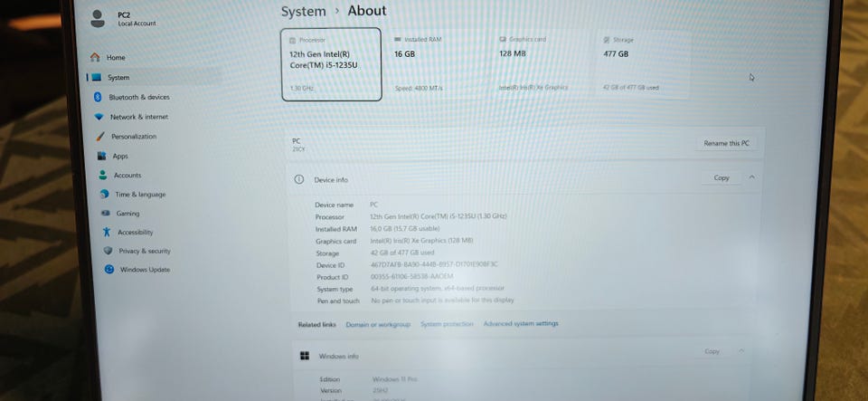Click the Accounts person icon
The width and height of the screenshot is (868, 401).
pyautogui.click(x=103, y=175)
